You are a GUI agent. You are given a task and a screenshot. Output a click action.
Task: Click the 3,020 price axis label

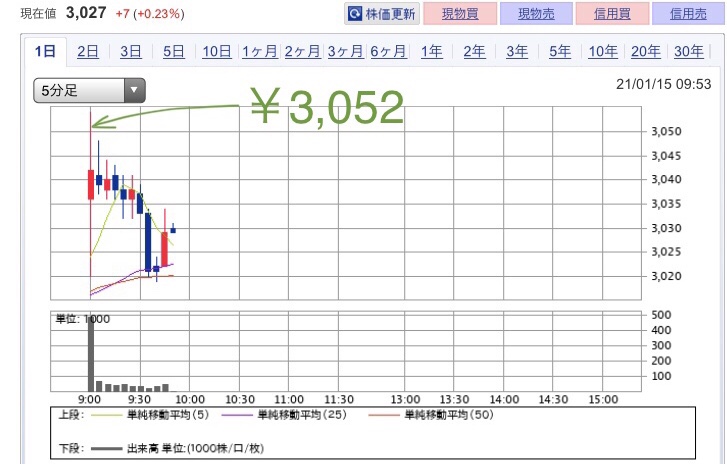[666, 276]
